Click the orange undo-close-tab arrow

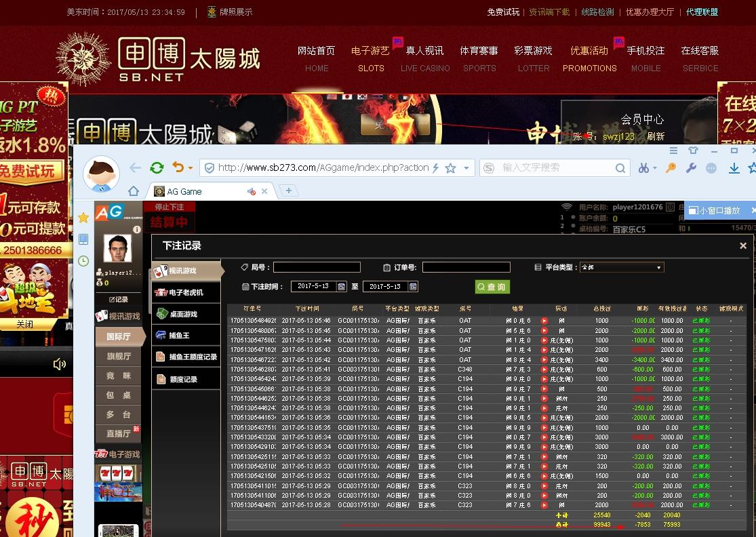pyautogui.click(x=178, y=167)
